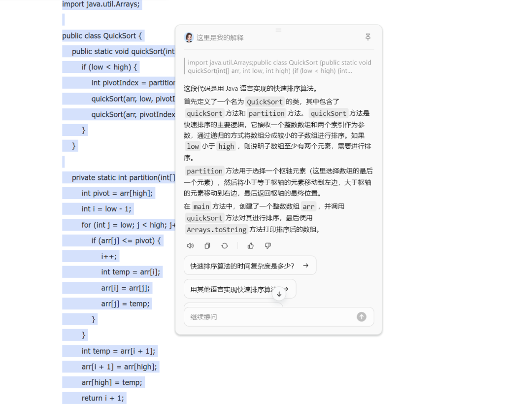Viewport: 532px width, 406px height.
Task: Click the 这里是我的解释 title
Action: pos(220,37)
